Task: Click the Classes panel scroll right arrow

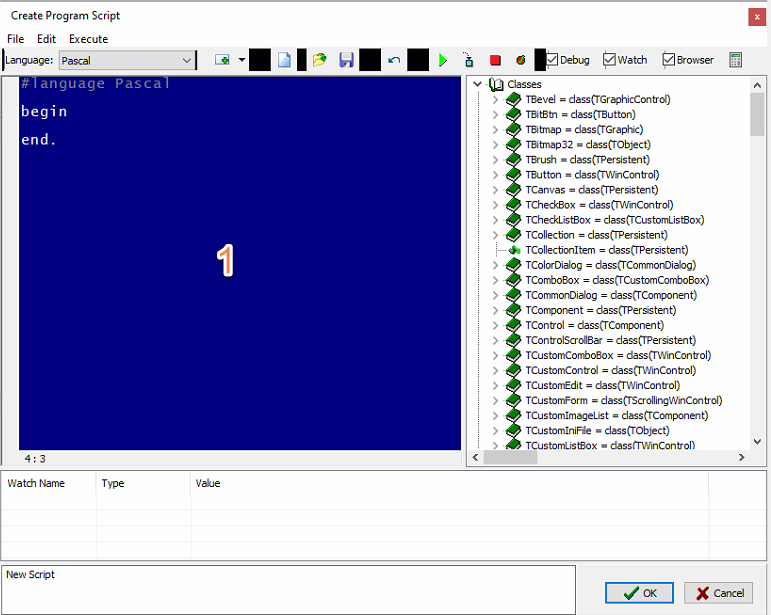Action: tap(741, 457)
